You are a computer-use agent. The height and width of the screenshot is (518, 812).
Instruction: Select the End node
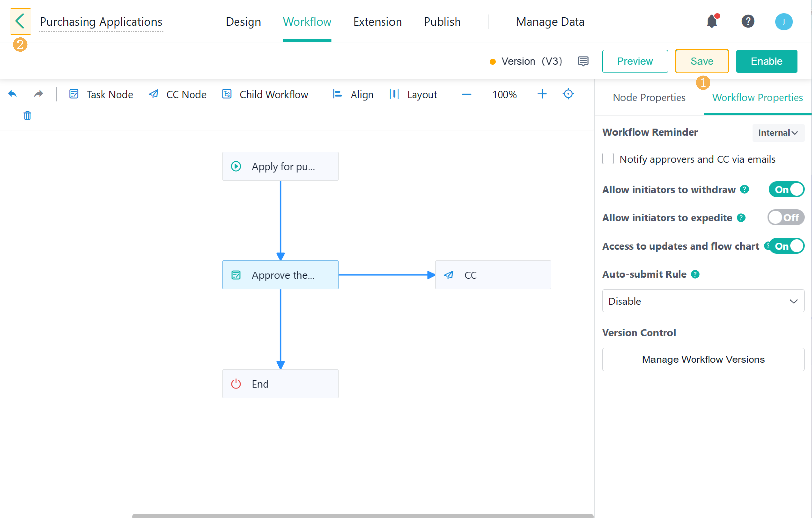pyautogui.click(x=280, y=384)
